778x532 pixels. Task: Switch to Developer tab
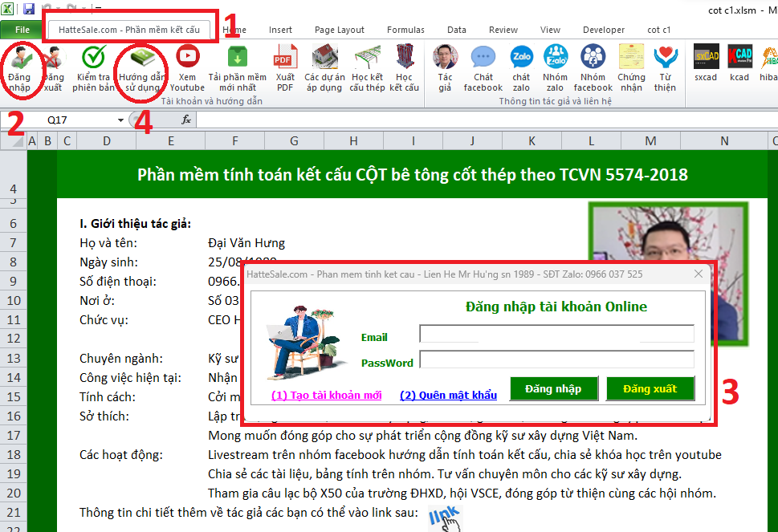tap(603, 30)
